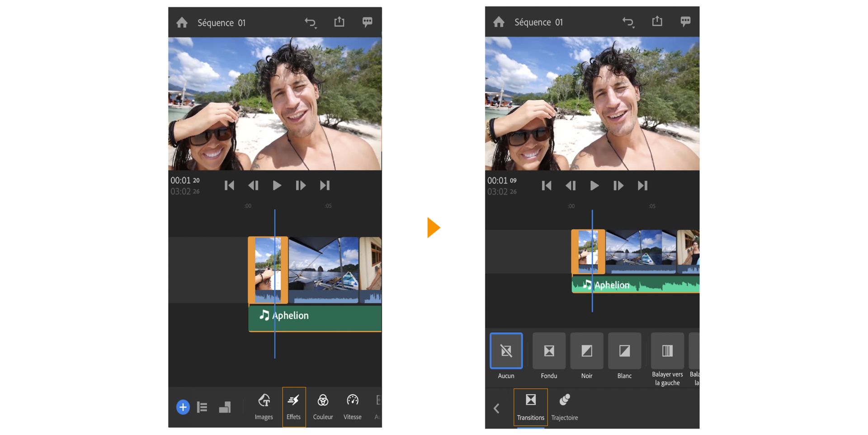Open the Couleur color tool
The image size is (868, 435).
[x=323, y=407]
